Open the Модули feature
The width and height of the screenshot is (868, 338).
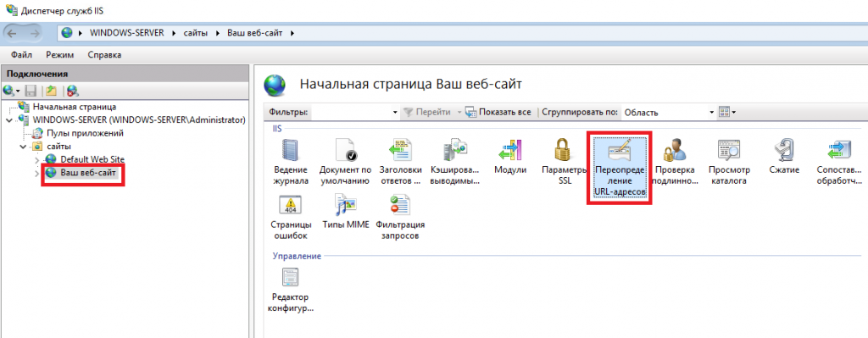coord(509,157)
